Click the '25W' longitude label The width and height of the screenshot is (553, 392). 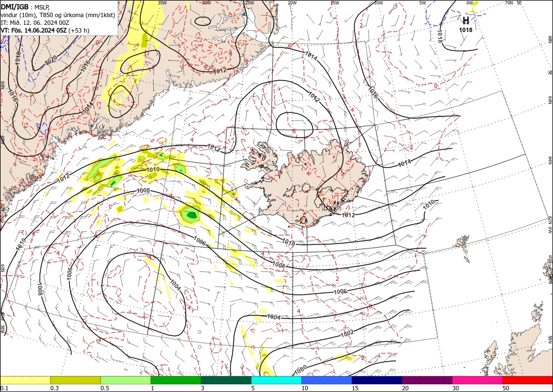(249, 3)
